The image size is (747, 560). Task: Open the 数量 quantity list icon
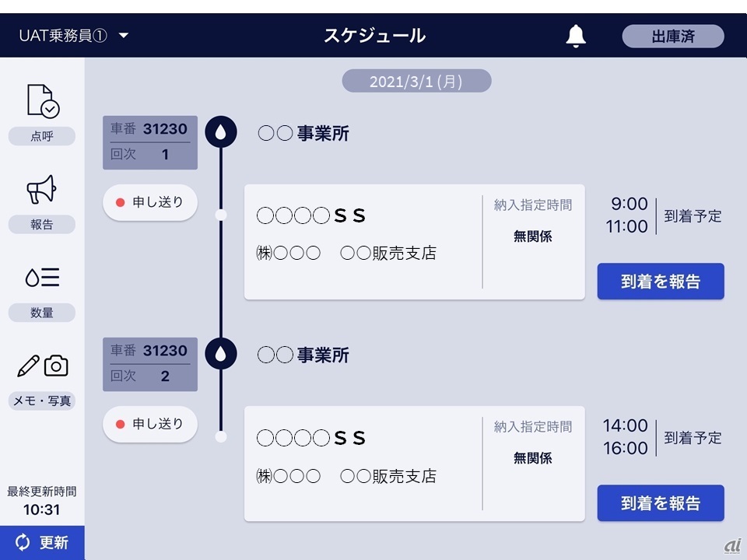(42, 278)
